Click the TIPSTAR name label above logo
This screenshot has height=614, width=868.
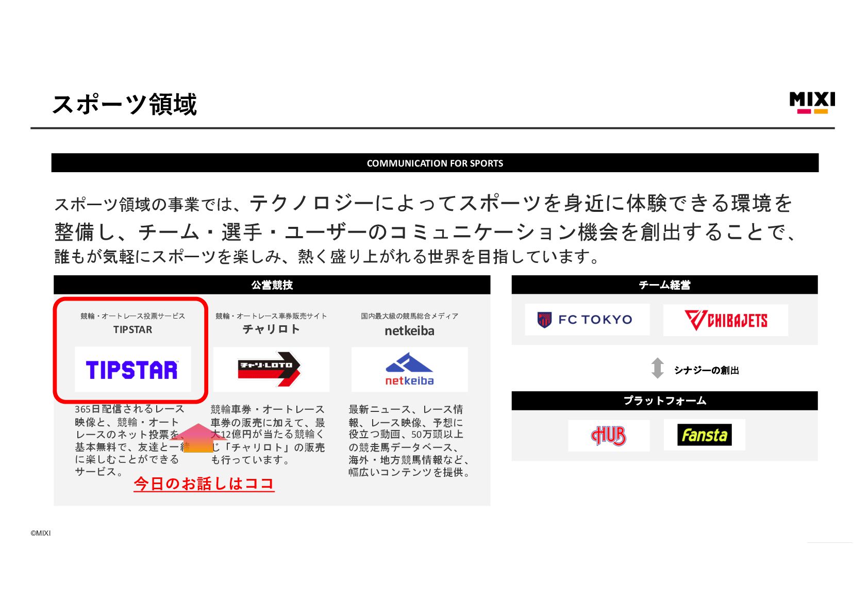pos(132,330)
